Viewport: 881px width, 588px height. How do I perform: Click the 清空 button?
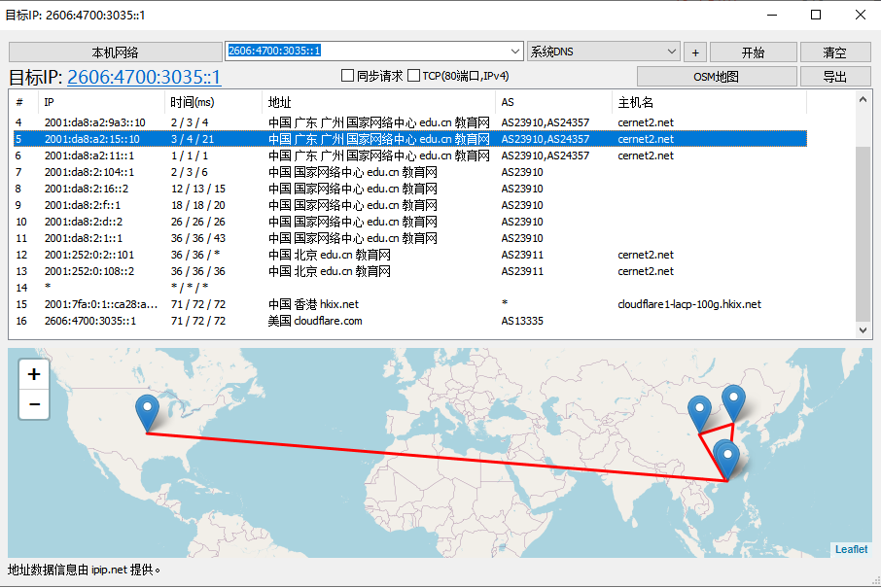pos(834,52)
